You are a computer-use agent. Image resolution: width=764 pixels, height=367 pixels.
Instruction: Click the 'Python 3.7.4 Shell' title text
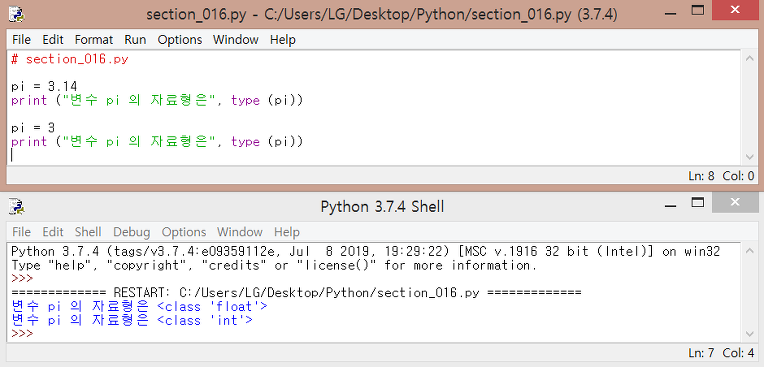point(382,207)
